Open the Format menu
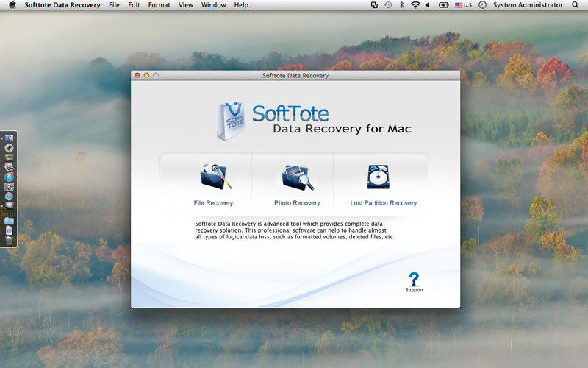 [159, 5]
